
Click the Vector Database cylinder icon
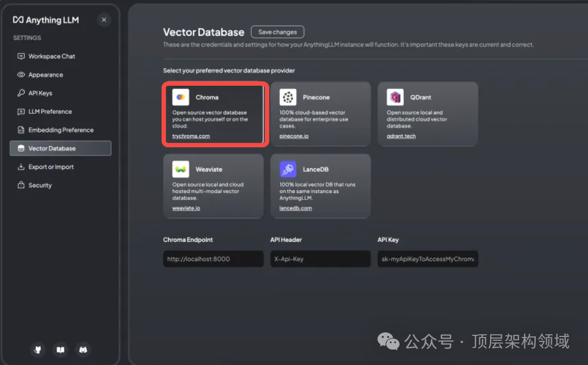21,148
